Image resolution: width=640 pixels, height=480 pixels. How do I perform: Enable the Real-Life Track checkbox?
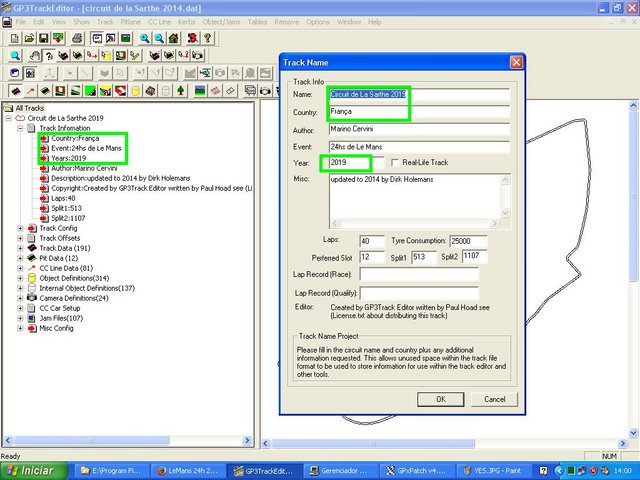tap(395, 162)
